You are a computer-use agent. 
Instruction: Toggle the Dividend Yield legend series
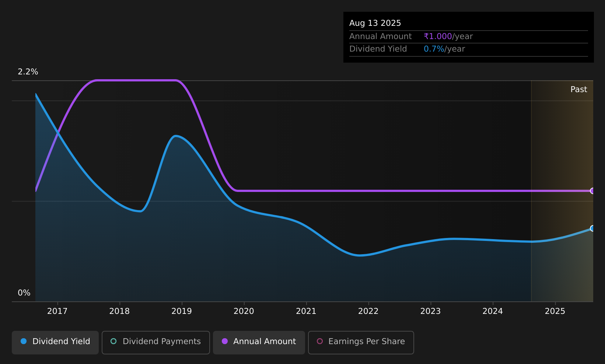point(55,342)
